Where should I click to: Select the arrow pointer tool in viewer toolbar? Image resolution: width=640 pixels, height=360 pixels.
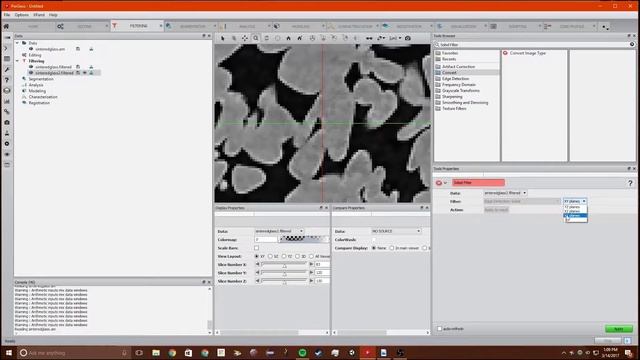point(223,38)
